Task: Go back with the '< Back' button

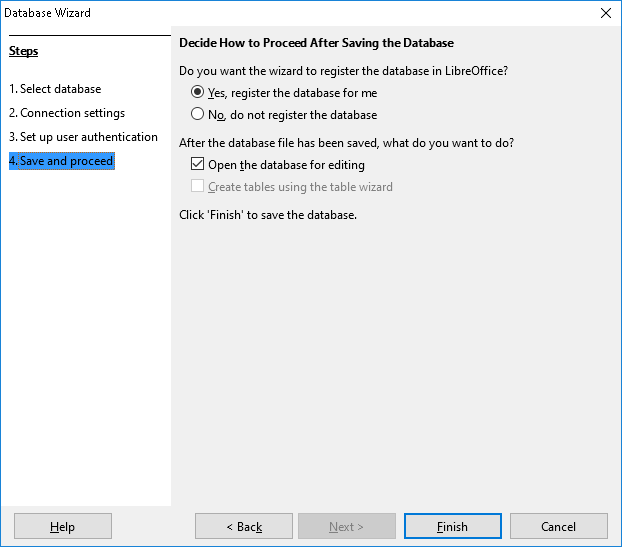Action: point(243,527)
